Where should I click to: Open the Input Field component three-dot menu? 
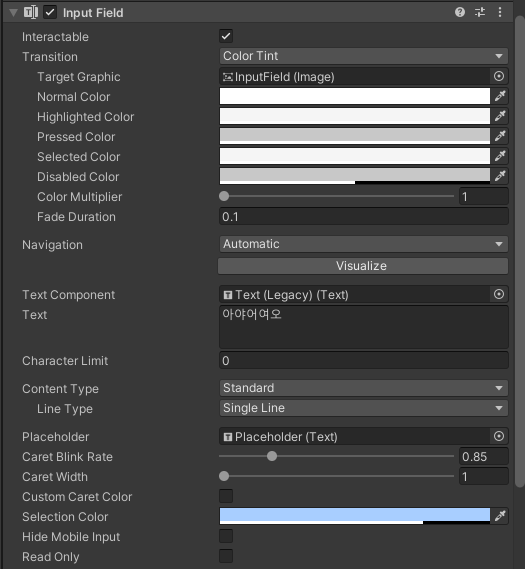[x=500, y=12]
